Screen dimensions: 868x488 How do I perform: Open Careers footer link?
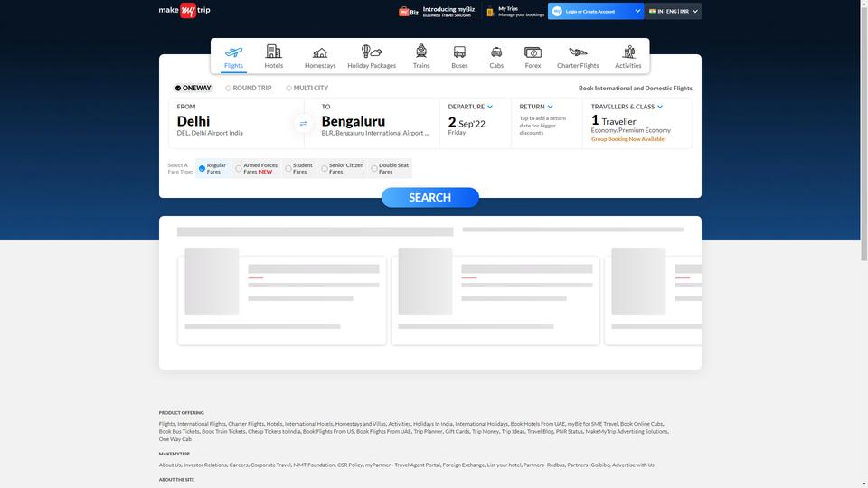tap(239, 465)
